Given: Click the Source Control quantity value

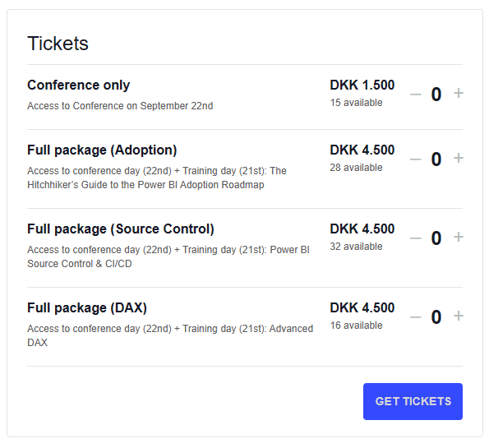Looking at the screenshot, I should [436, 238].
